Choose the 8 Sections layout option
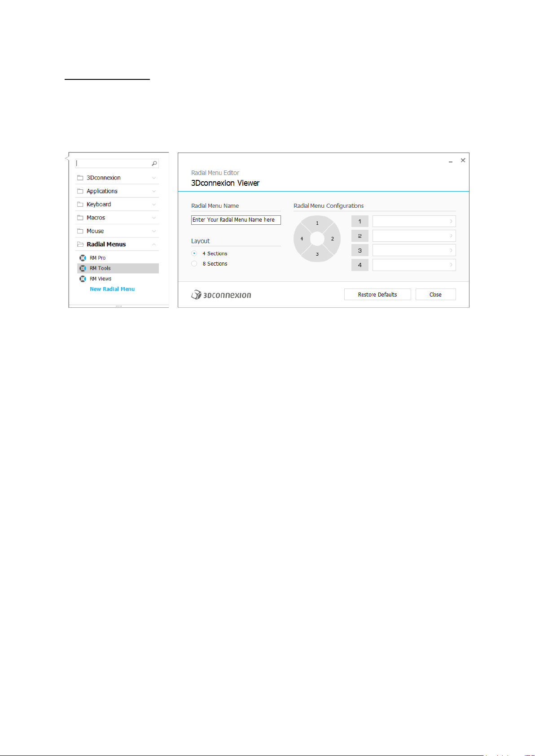Image resolution: width=535 pixels, height=756 pixels. 194,264
